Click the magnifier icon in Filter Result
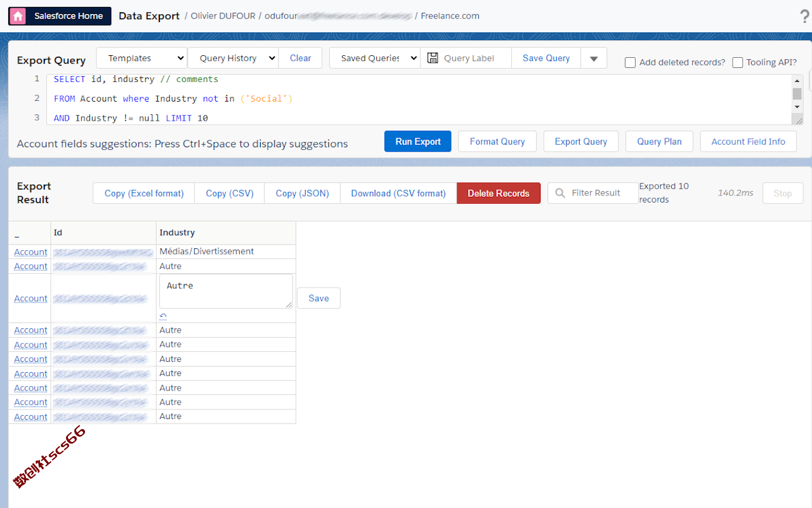The image size is (812, 508). pyautogui.click(x=560, y=193)
